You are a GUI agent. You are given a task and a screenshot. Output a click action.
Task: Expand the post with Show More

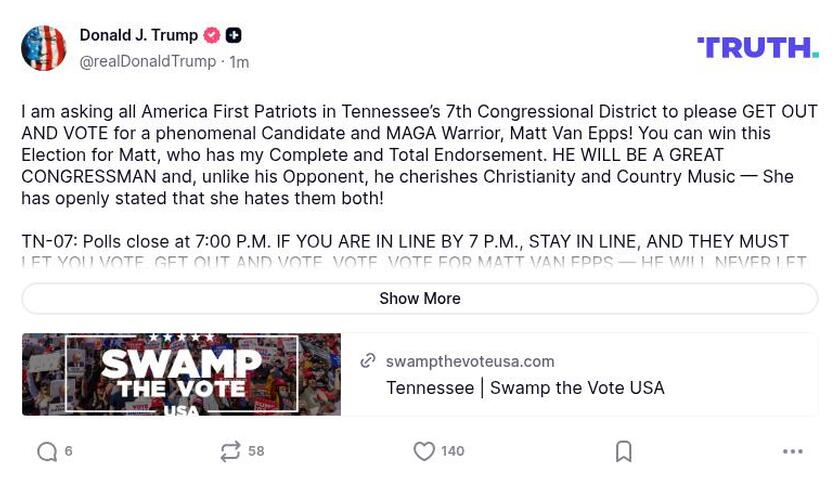click(x=420, y=298)
